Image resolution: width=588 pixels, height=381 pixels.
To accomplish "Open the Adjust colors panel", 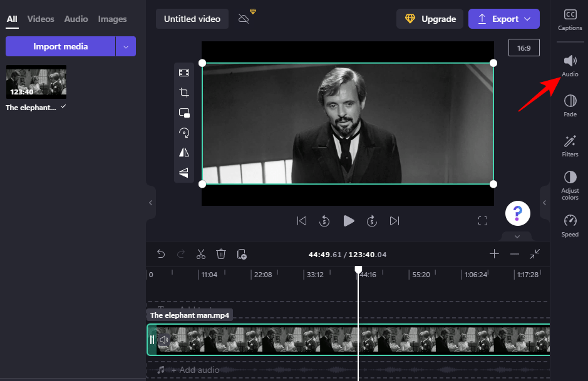I will point(569,185).
